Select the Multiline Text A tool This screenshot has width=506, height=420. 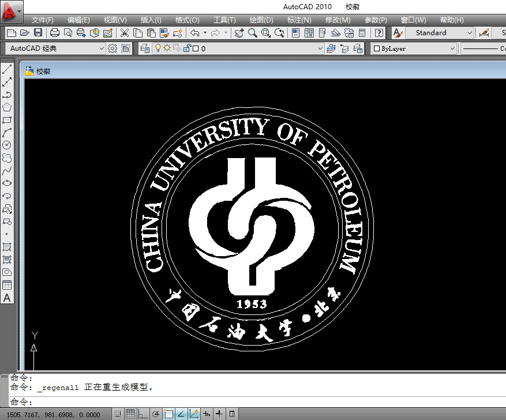(7, 298)
